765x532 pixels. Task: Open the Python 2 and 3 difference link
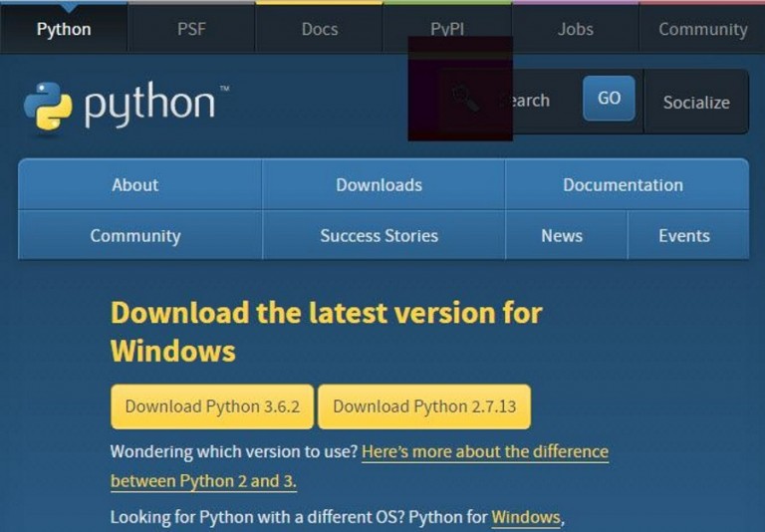(x=484, y=451)
